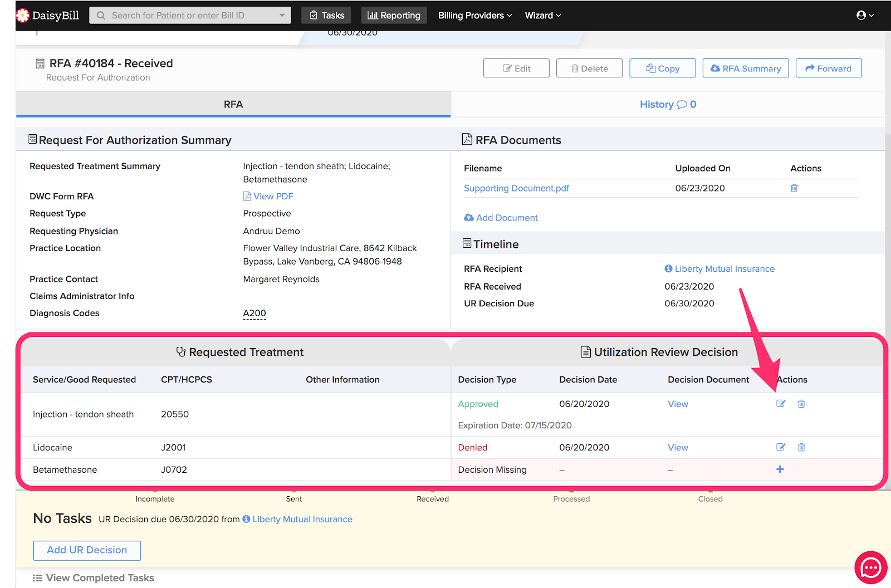Delete the Supporting Document.pdf file via trash icon
891x588 pixels.
(x=794, y=188)
